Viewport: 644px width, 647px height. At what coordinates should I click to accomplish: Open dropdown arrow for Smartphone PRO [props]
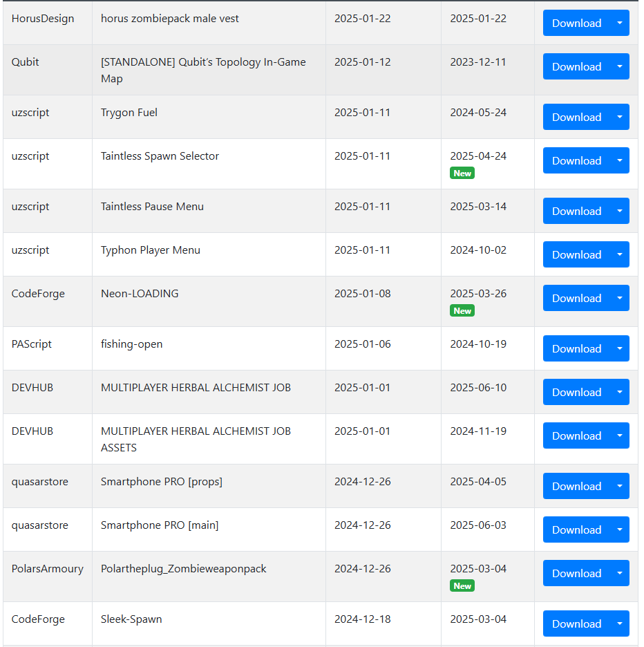click(x=620, y=486)
